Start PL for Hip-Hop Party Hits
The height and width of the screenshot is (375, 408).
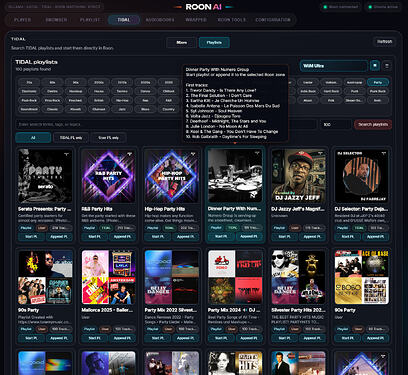point(158,236)
